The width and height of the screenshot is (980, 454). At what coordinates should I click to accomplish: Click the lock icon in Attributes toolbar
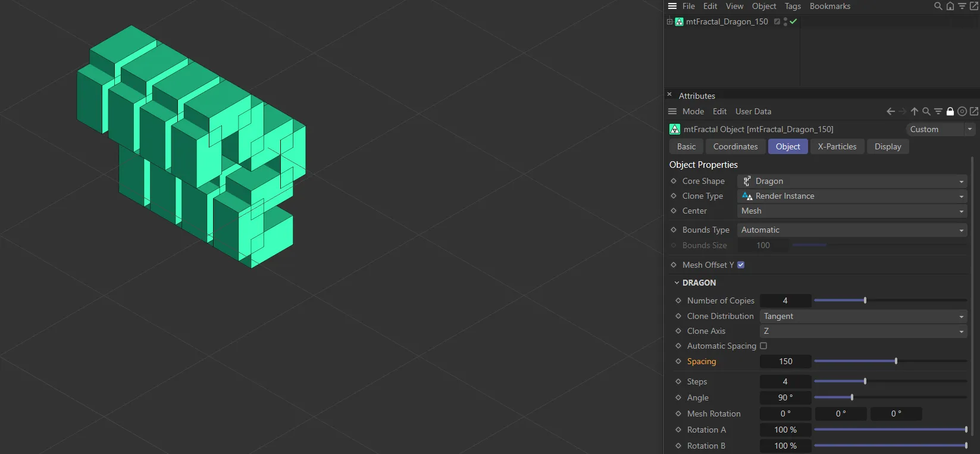pyautogui.click(x=950, y=111)
